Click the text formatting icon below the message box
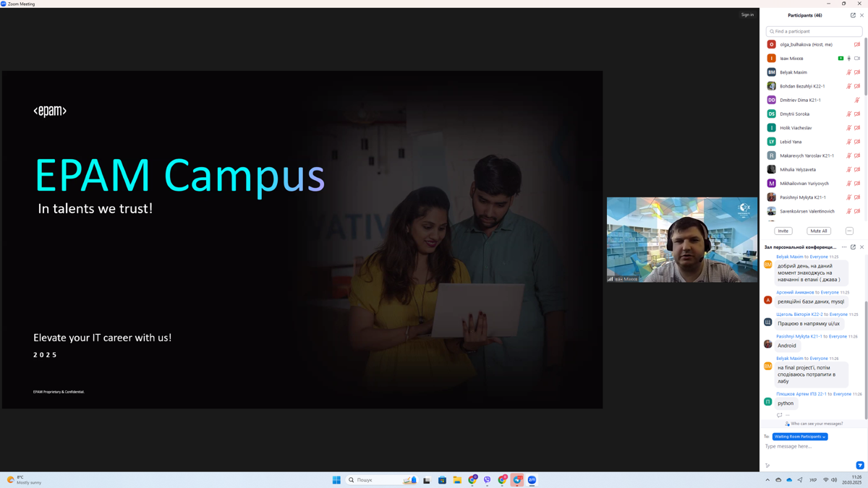The height and width of the screenshot is (488, 868). pos(767,466)
